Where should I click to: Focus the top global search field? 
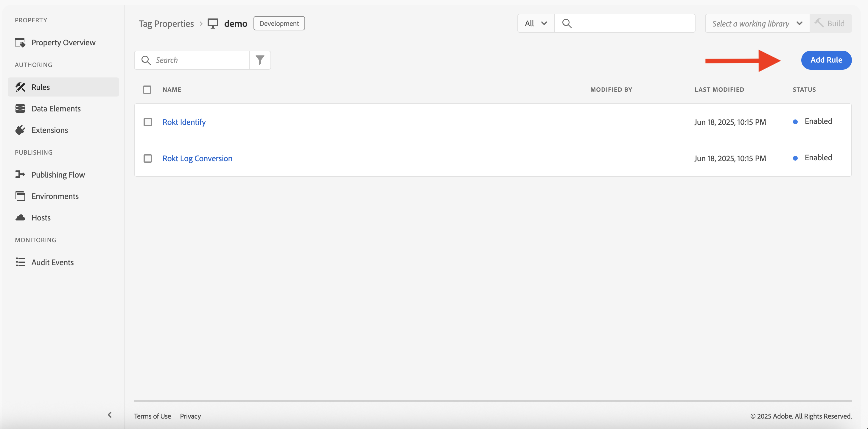tap(625, 23)
